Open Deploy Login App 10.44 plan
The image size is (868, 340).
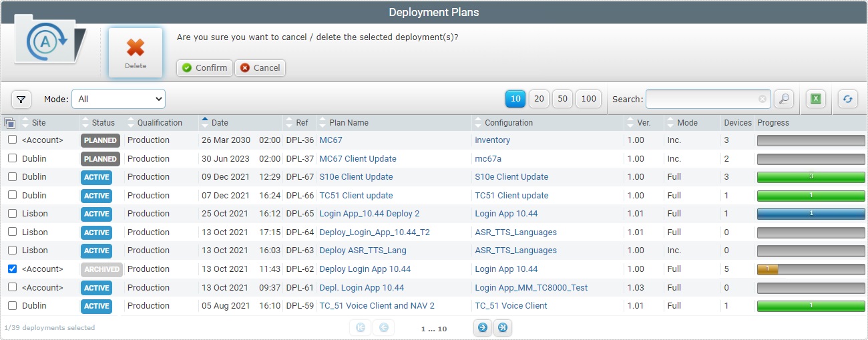pyautogui.click(x=365, y=269)
